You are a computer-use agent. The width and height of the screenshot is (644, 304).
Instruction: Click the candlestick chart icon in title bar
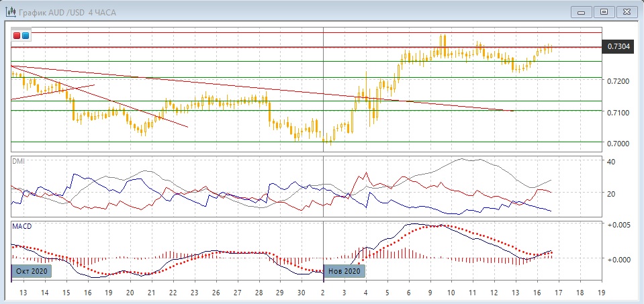[11, 11]
